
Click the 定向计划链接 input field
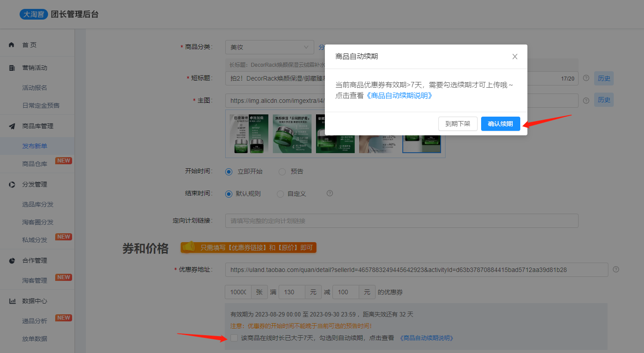401,221
